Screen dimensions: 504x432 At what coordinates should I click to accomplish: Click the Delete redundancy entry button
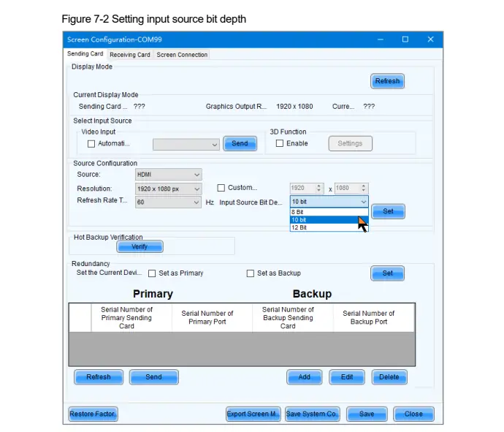(x=389, y=377)
